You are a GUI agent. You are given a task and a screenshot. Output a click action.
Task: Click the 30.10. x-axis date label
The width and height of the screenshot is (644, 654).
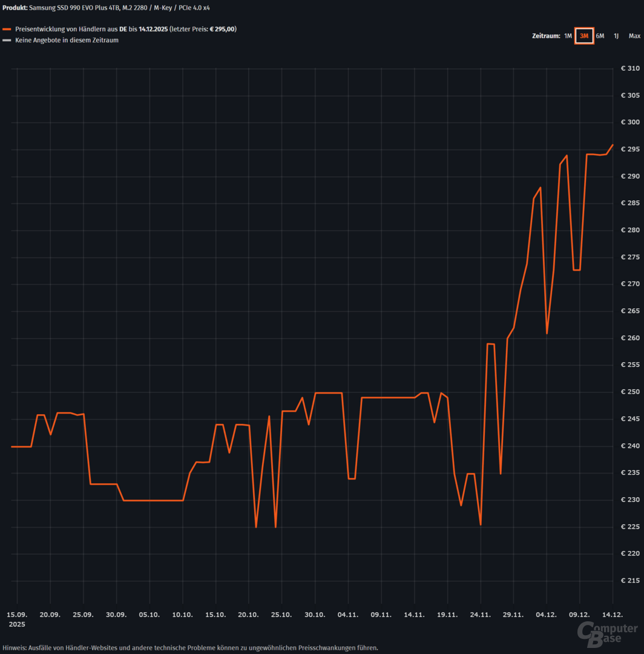tap(315, 615)
